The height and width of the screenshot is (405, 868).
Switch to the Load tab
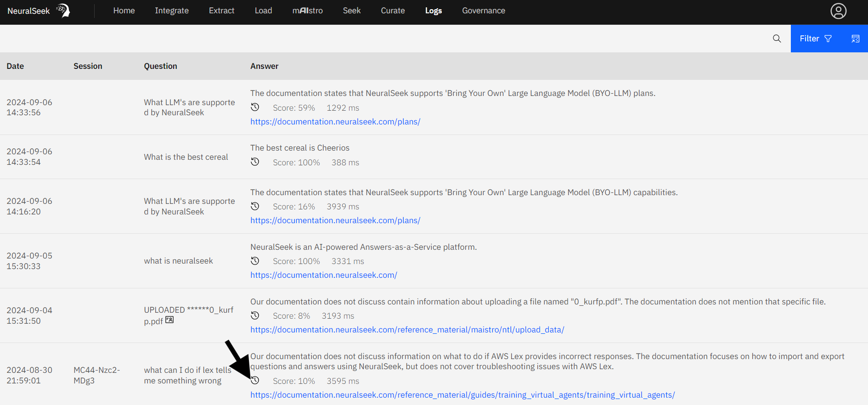pos(264,11)
